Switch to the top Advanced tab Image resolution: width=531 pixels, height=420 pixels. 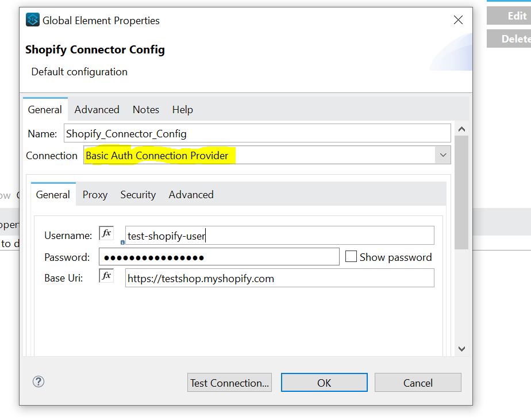pos(97,110)
